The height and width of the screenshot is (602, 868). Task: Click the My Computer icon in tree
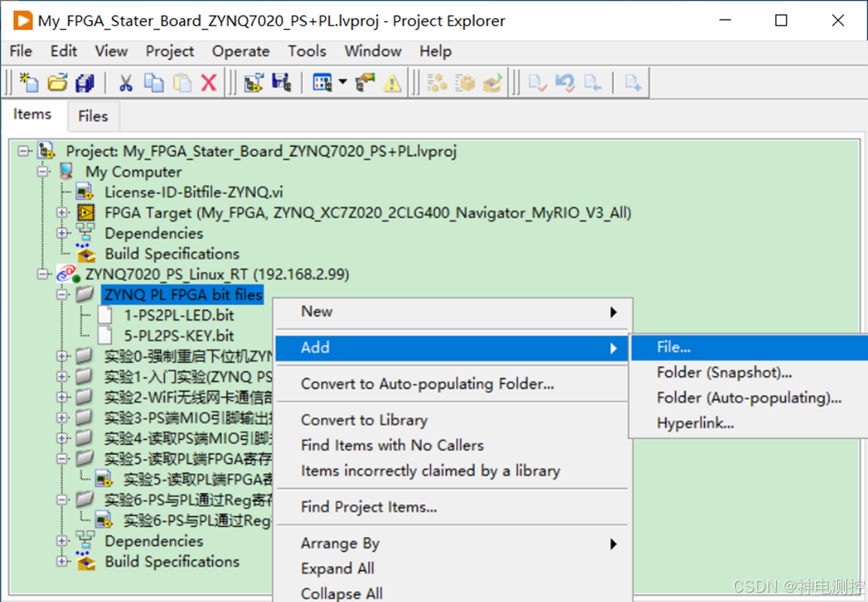tap(66, 171)
